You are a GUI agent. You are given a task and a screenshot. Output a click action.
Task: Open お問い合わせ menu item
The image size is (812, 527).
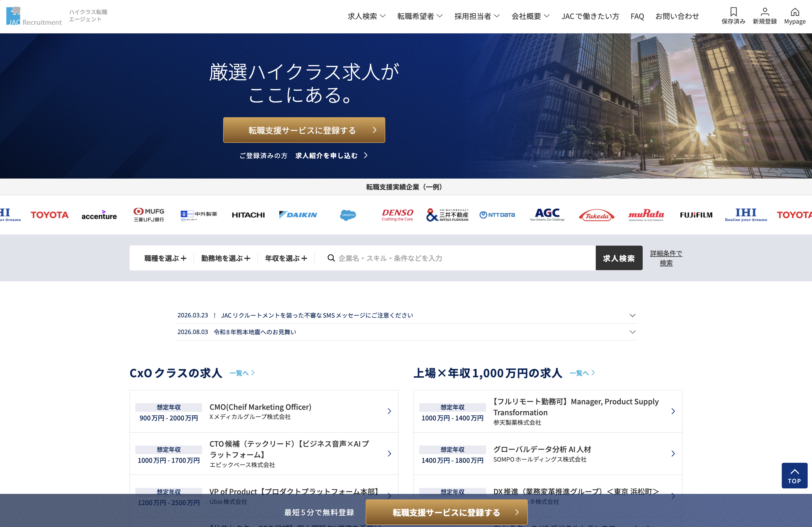[x=677, y=16]
